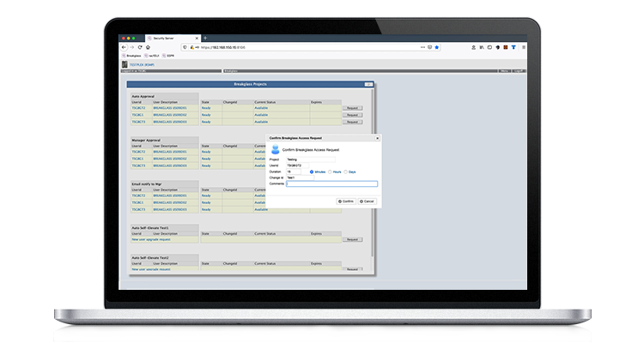This screenshot has width=644, height=343.
Task: Select the Hours duration option
Action: point(331,171)
